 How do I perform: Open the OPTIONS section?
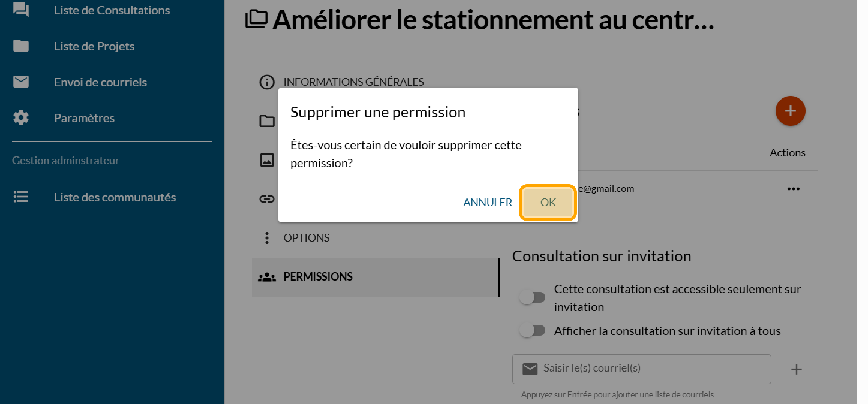[x=307, y=238]
